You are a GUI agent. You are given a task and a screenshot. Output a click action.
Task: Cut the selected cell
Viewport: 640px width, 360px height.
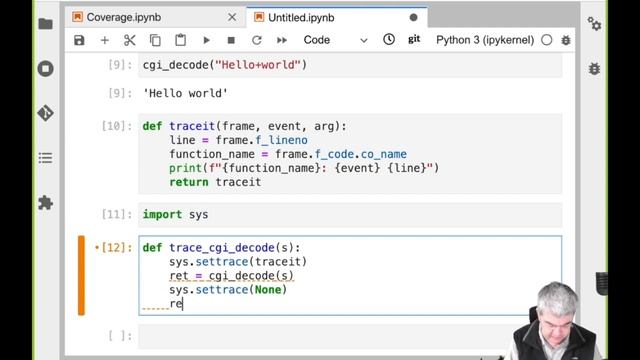pyautogui.click(x=129, y=40)
